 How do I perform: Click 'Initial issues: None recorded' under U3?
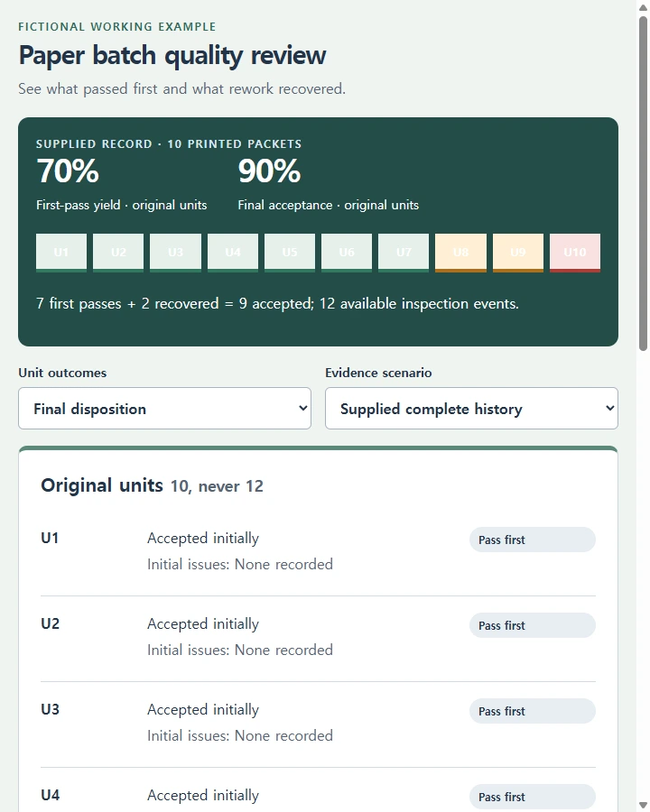coord(240,735)
